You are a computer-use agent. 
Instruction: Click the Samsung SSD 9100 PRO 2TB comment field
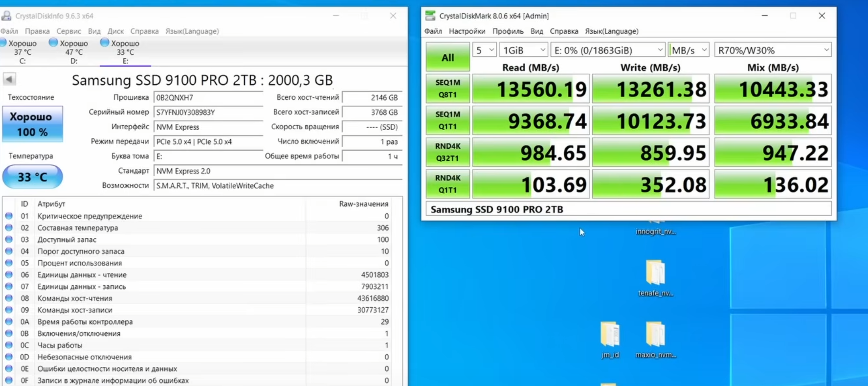(x=628, y=209)
